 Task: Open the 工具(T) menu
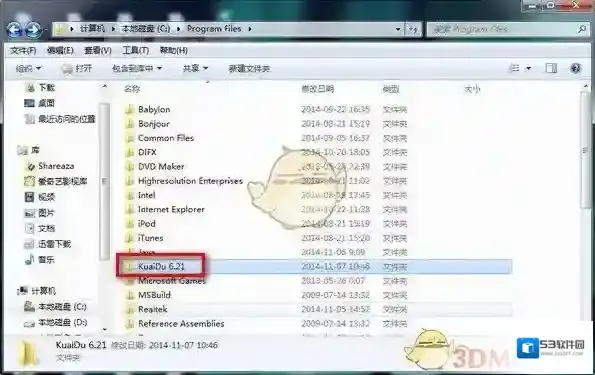[135, 50]
